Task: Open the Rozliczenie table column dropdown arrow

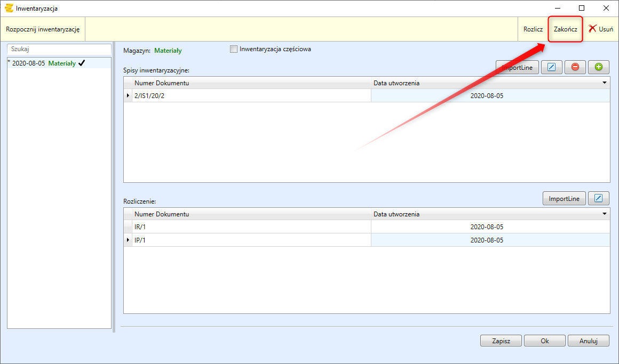Action: click(605, 214)
